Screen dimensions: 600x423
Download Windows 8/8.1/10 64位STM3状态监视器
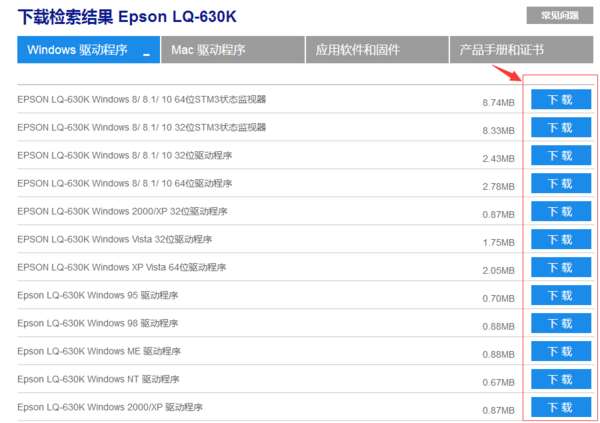click(x=561, y=100)
